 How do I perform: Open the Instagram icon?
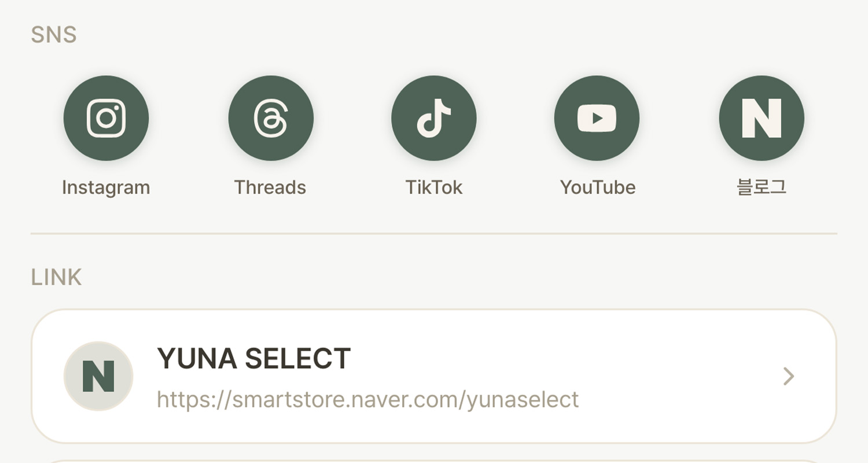106,118
